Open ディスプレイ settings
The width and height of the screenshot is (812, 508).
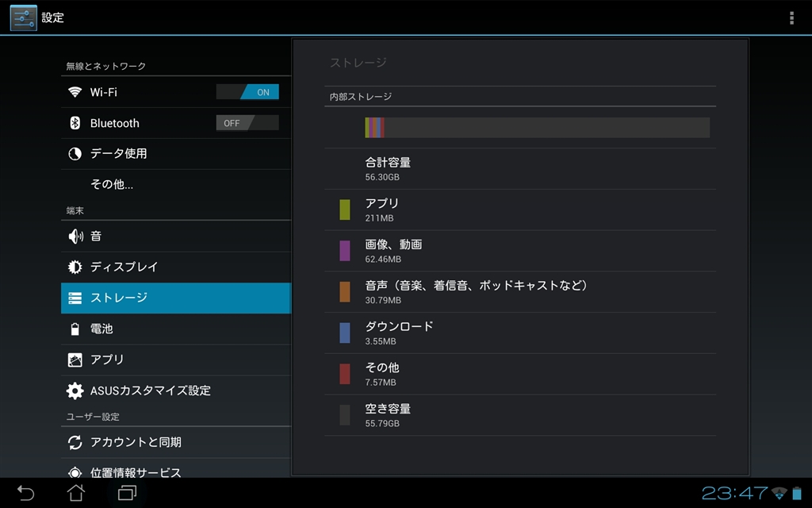176,267
